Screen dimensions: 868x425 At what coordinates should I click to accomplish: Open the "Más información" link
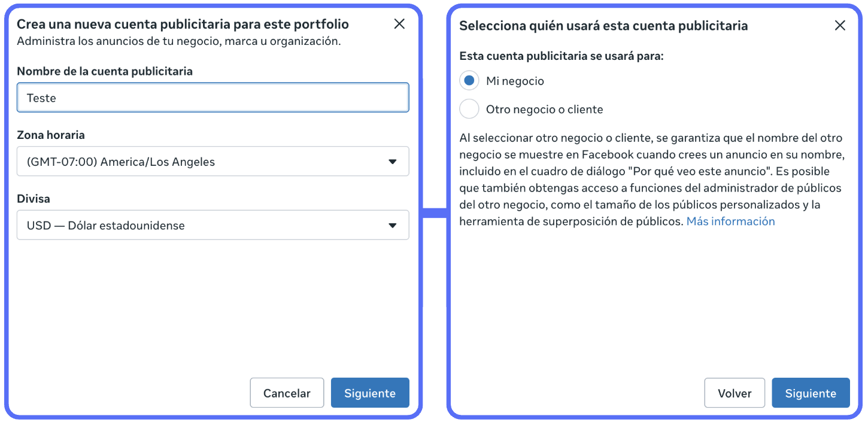730,221
